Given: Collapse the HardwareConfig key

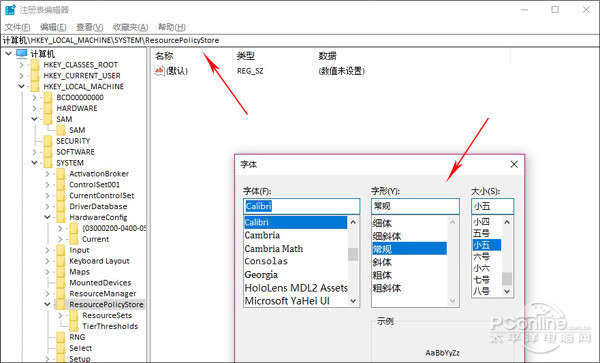Looking at the screenshot, I should (47, 217).
